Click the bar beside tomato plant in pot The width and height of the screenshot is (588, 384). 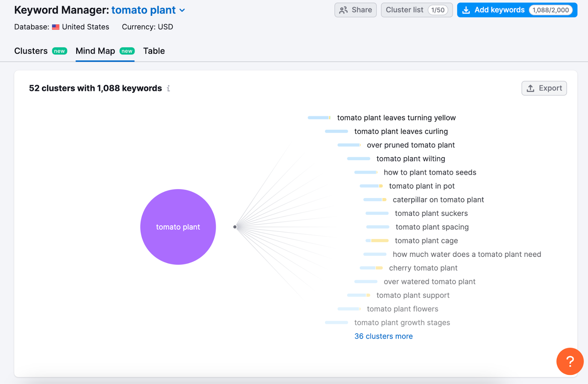(371, 186)
